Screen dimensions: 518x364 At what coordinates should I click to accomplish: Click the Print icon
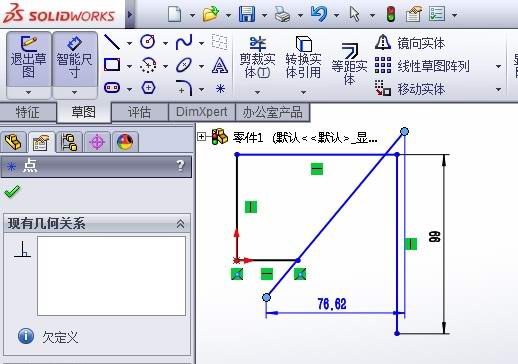pos(282,14)
